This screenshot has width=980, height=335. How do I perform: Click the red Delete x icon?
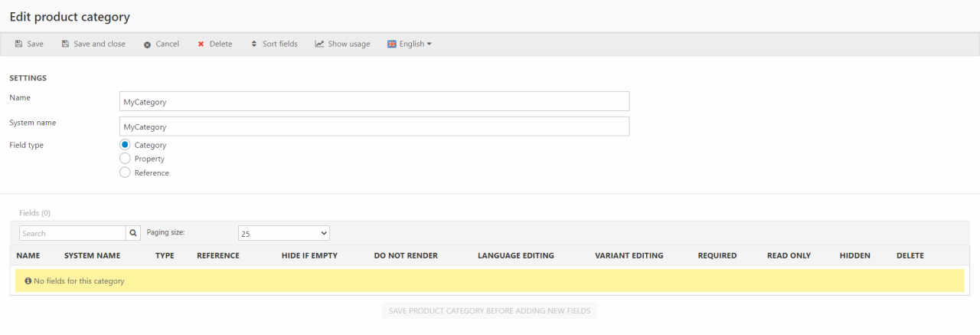coord(201,44)
